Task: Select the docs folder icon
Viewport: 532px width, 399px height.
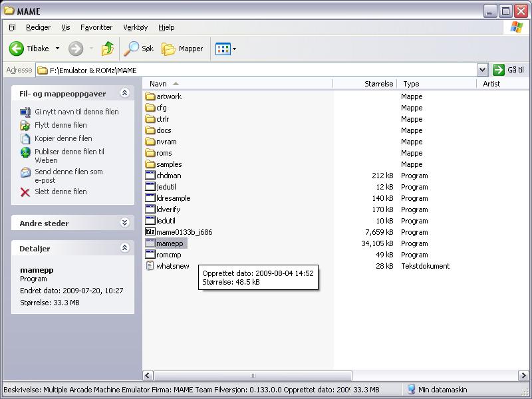Action: tap(150, 130)
